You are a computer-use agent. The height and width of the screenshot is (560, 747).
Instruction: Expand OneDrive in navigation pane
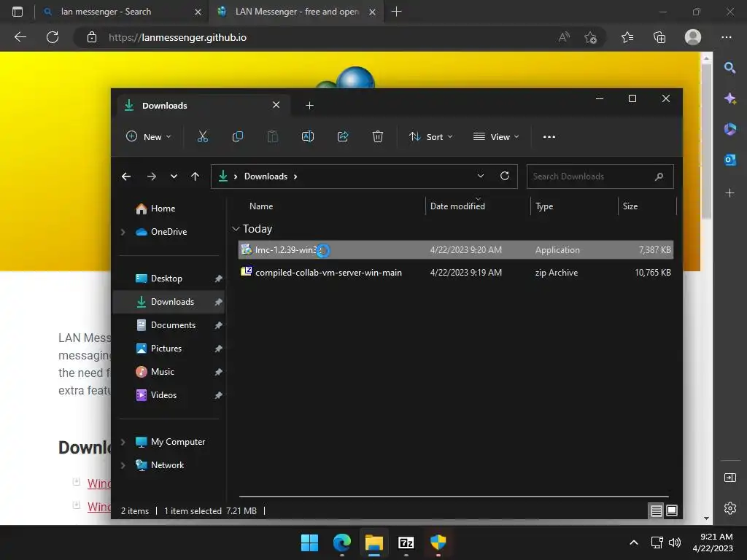pos(123,232)
